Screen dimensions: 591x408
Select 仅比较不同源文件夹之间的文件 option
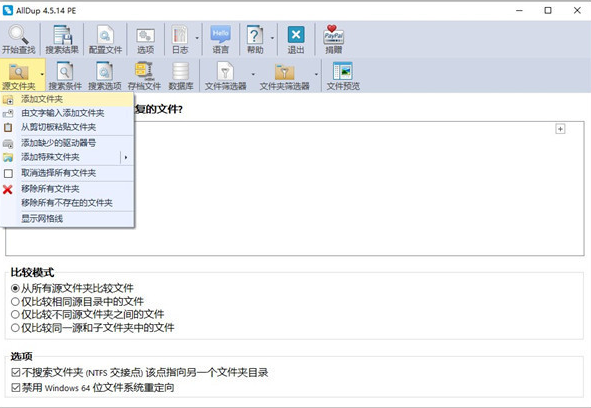tap(15, 314)
